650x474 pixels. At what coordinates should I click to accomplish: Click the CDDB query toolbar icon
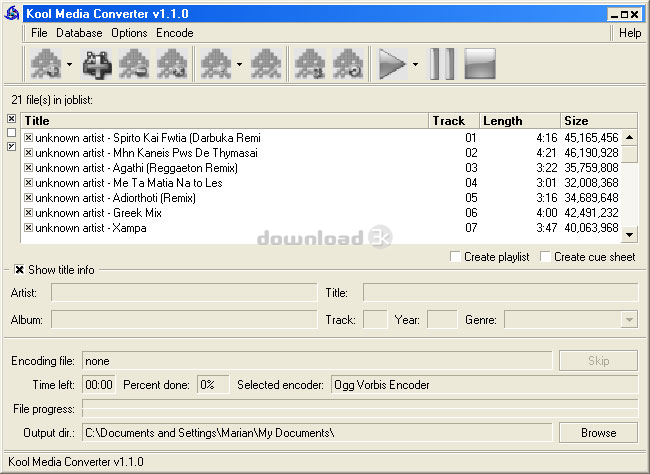pos(216,64)
